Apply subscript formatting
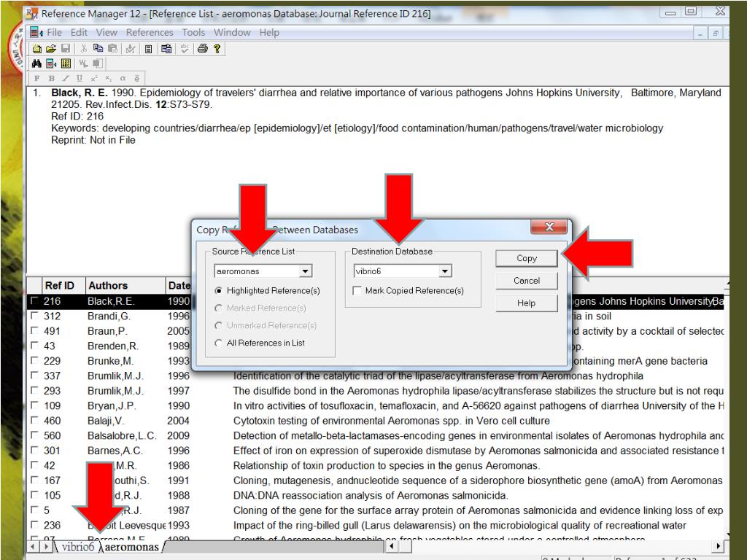Image resolution: width=747 pixels, height=560 pixels. (108, 79)
